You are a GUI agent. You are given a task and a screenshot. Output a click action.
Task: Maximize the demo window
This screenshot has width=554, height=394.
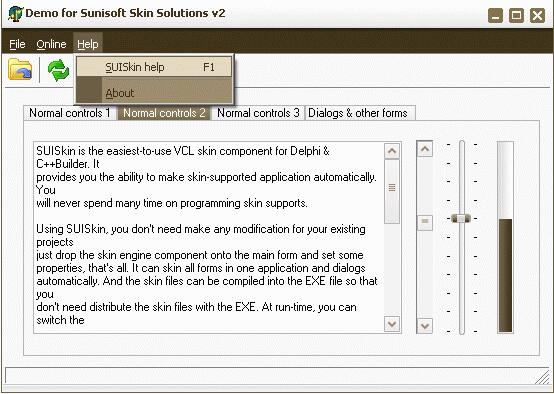coord(516,16)
